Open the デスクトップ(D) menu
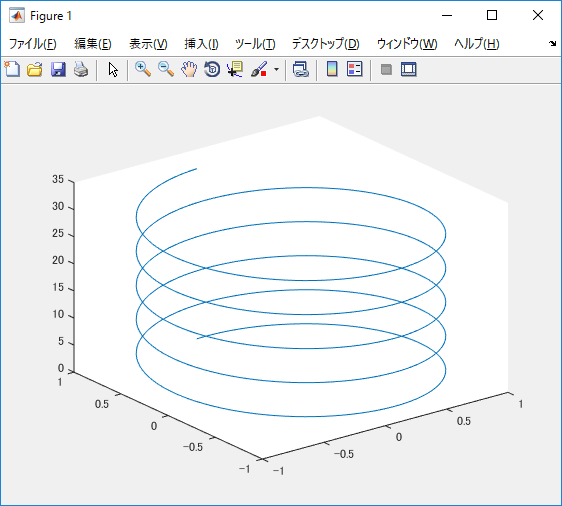Screen dimensions: 562x506 (325, 44)
